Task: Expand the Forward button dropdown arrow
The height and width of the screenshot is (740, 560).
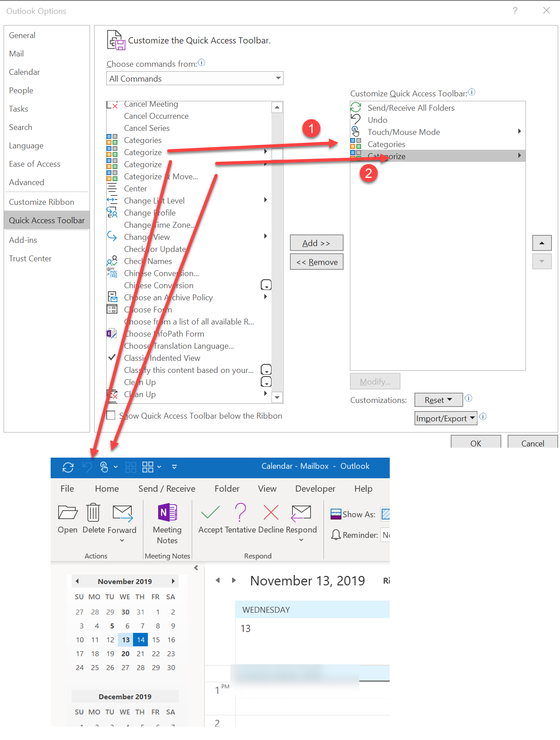Action: [x=122, y=541]
